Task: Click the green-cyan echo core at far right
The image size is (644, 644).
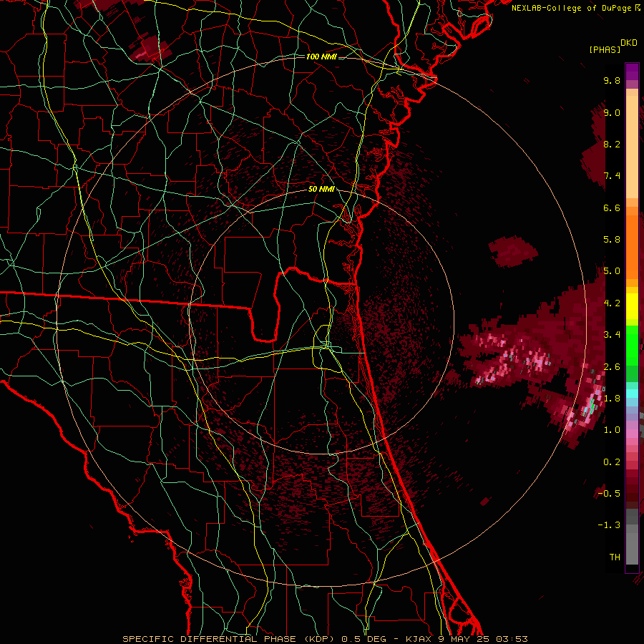Action: (x=590, y=405)
